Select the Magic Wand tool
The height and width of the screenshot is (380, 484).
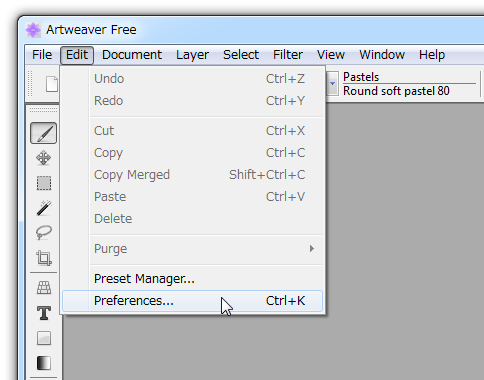[x=44, y=208]
